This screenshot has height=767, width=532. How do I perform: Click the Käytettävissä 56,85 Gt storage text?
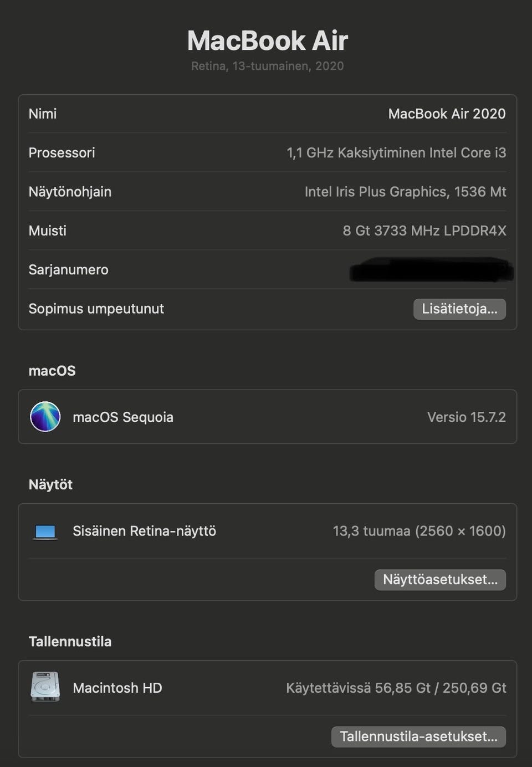[396, 688]
